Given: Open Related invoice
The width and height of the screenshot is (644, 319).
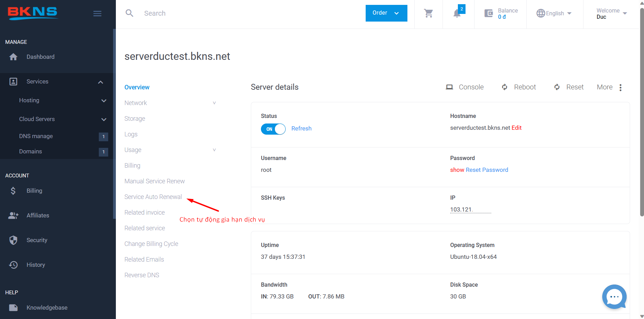Looking at the screenshot, I should pyautogui.click(x=144, y=213).
